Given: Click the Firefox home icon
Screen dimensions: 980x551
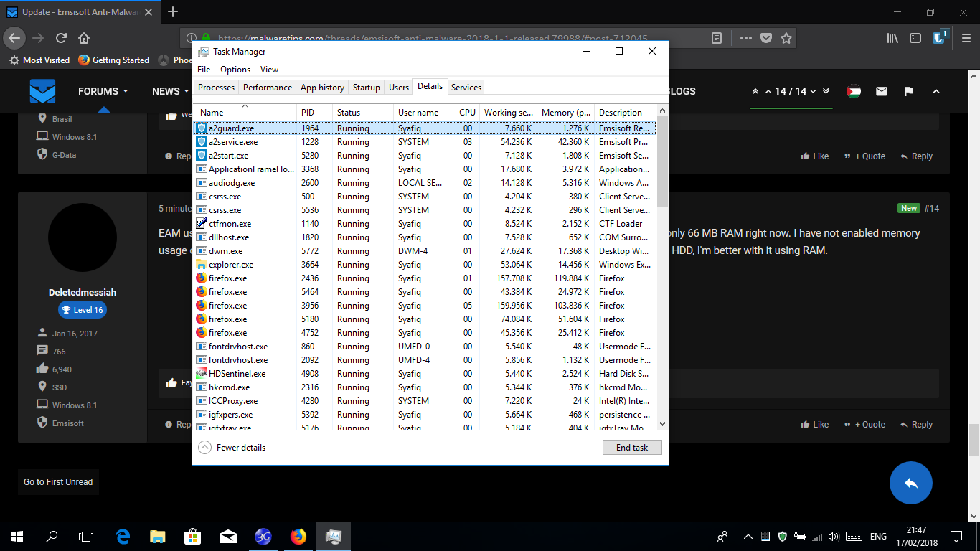Looking at the screenshot, I should click(x=84, y=38).
